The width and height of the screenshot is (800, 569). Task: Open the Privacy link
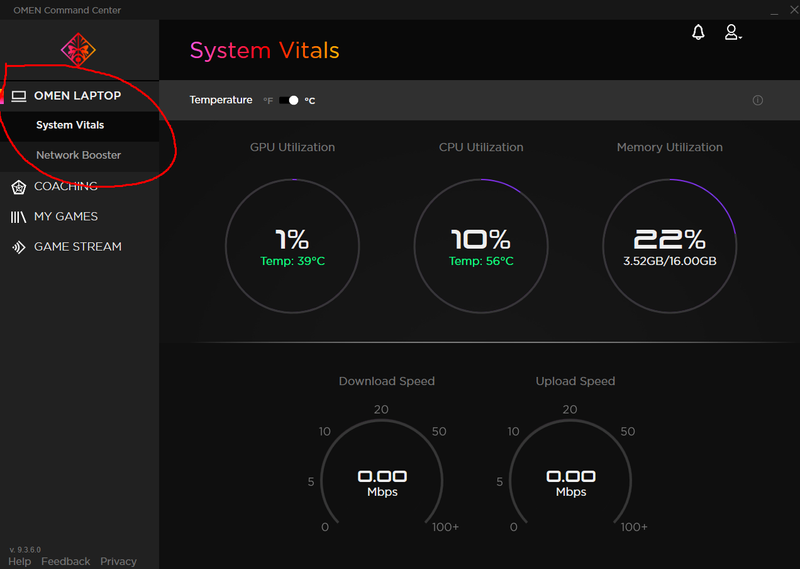(118, 561)
